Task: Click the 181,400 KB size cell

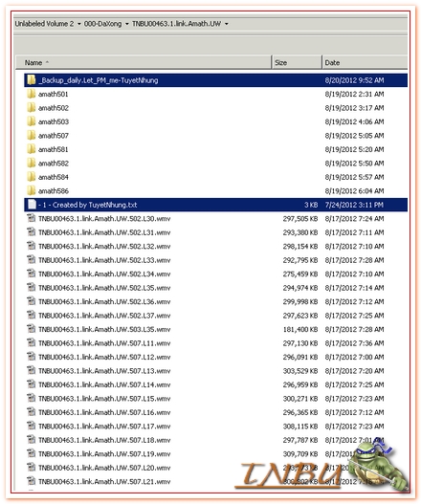Action: click(300, 329)
